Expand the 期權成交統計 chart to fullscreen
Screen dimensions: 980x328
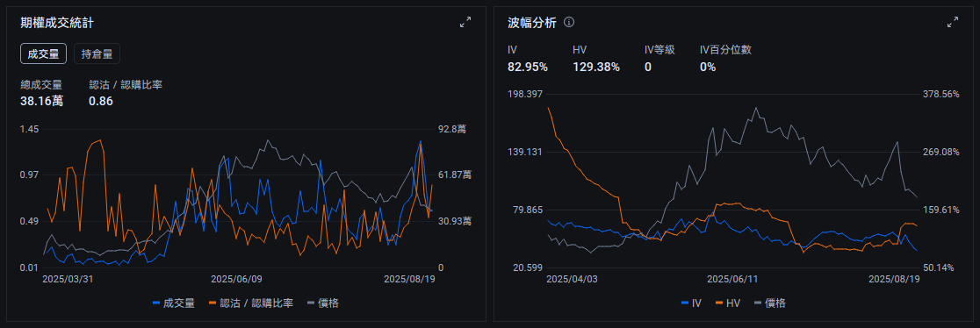click(x=465, y=23)
